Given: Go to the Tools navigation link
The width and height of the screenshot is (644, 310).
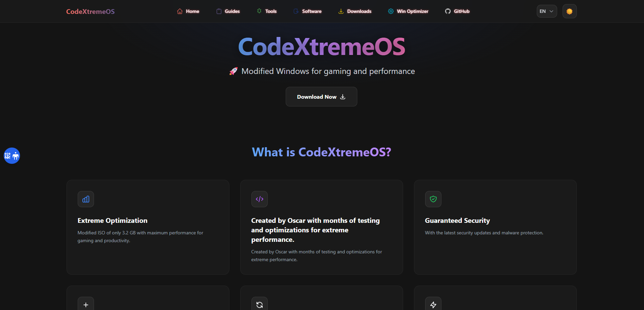Looking at the screenshot, I should point(267,11).
